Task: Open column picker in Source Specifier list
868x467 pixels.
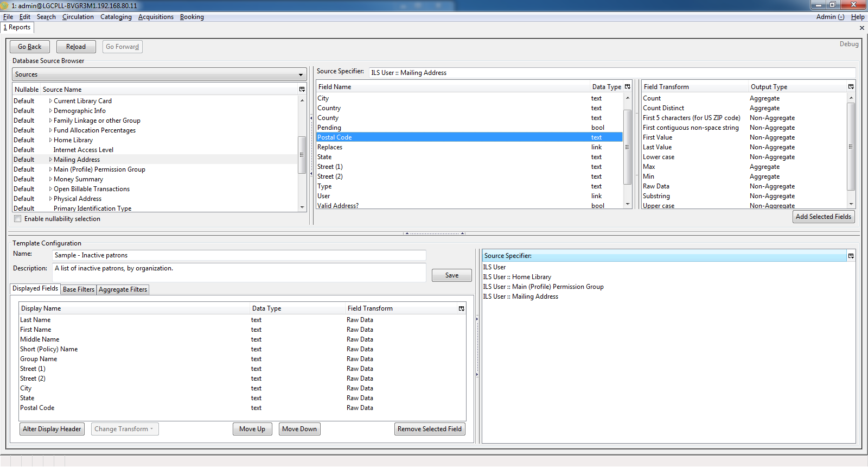Action: 851,256
